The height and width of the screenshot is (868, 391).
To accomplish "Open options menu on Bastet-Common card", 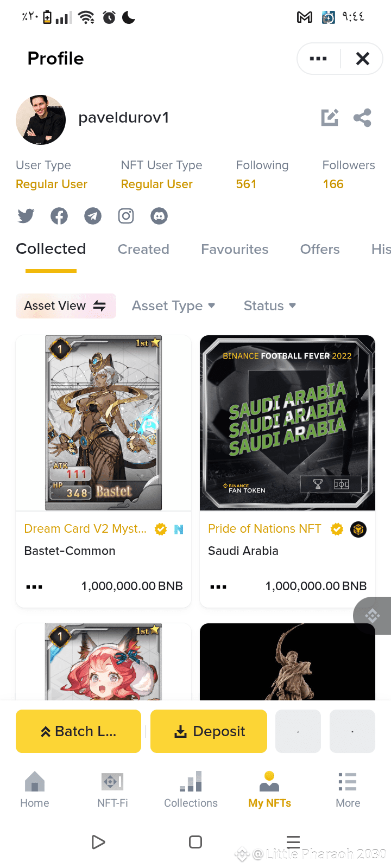I will (x=34, y=586).
